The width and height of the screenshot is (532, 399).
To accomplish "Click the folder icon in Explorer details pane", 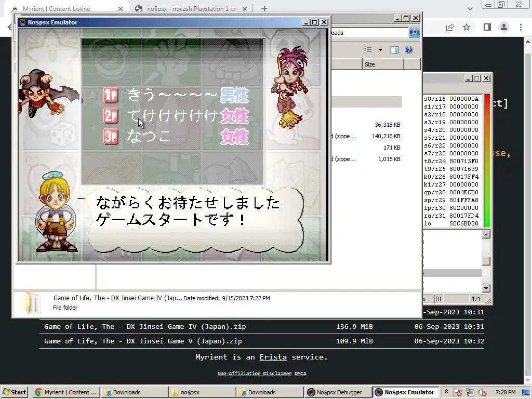I will pos(34,303).
